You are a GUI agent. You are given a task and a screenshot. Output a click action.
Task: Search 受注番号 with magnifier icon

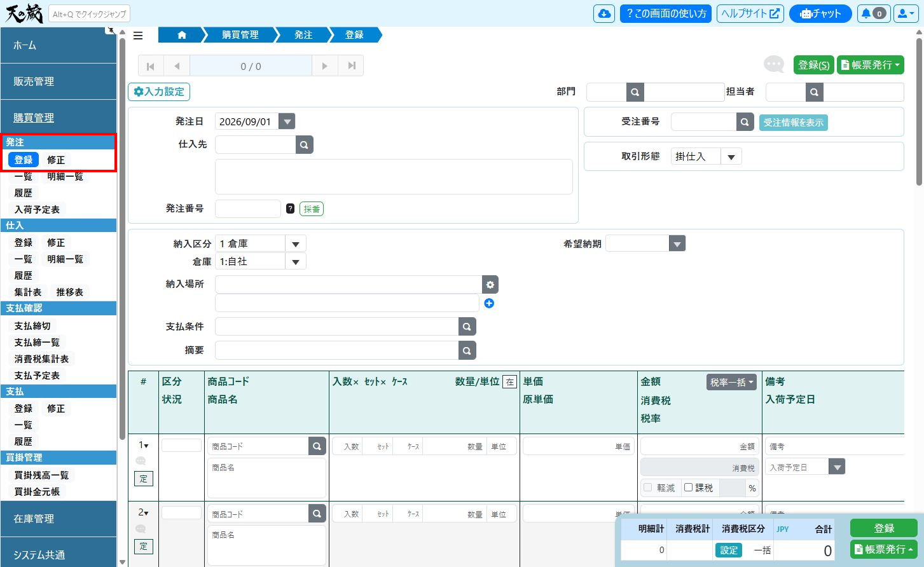click(x=745, y=122)
